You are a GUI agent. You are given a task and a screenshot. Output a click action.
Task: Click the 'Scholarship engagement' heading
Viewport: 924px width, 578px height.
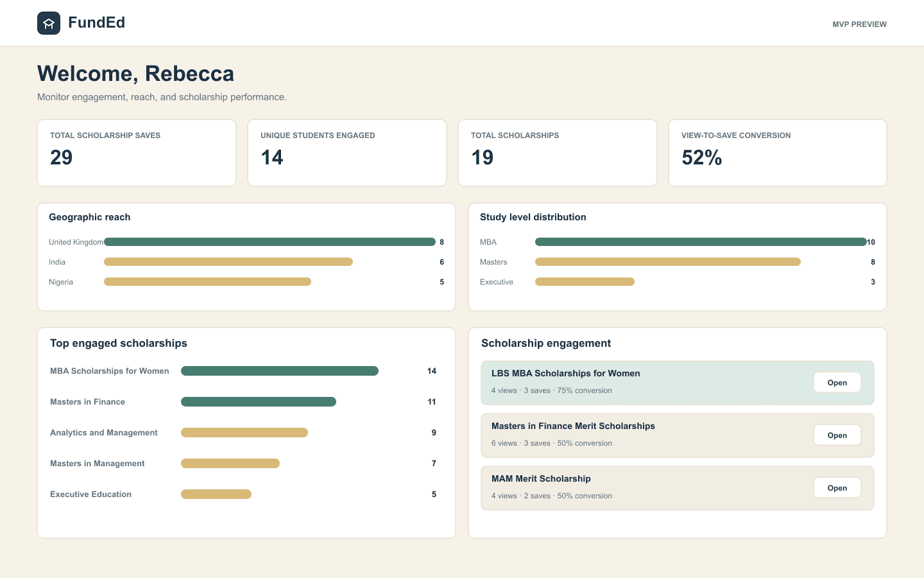pyautogui.click(x=546, y=343)
